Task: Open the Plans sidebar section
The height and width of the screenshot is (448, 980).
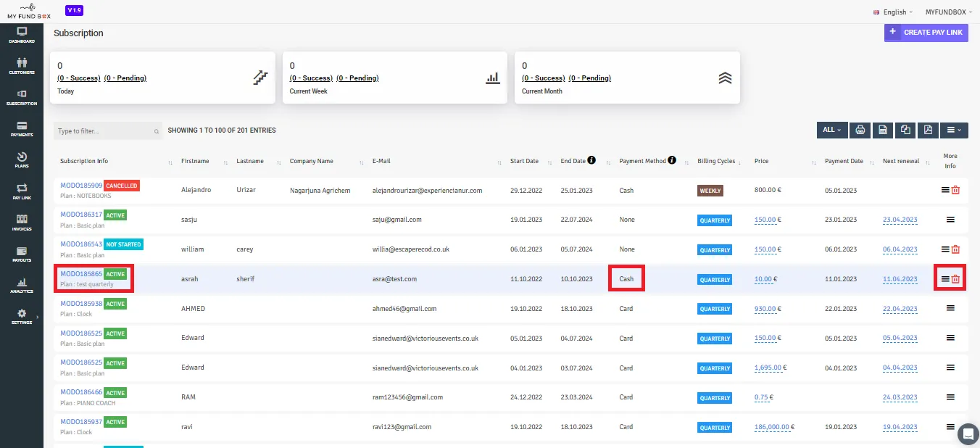Action: pos(22,159)
